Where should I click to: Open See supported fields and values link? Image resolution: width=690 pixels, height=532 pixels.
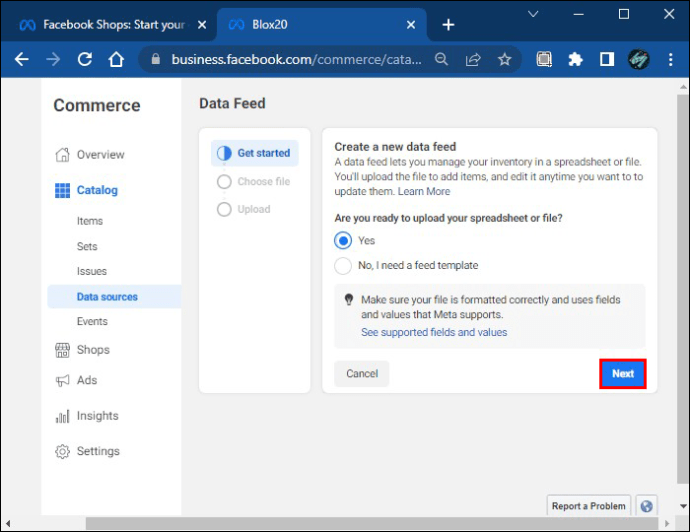(x=434, y=332)
